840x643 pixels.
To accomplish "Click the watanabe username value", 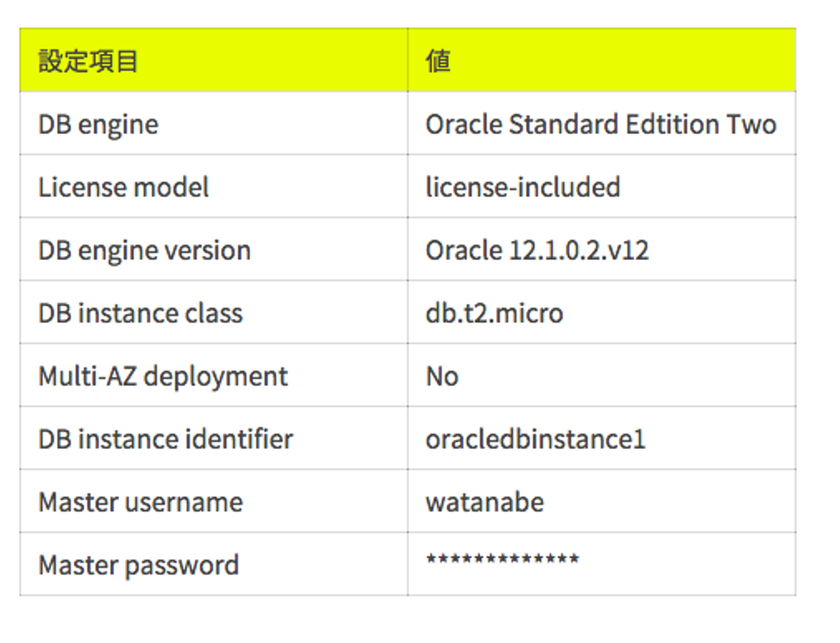I will (x=484, y=502).
